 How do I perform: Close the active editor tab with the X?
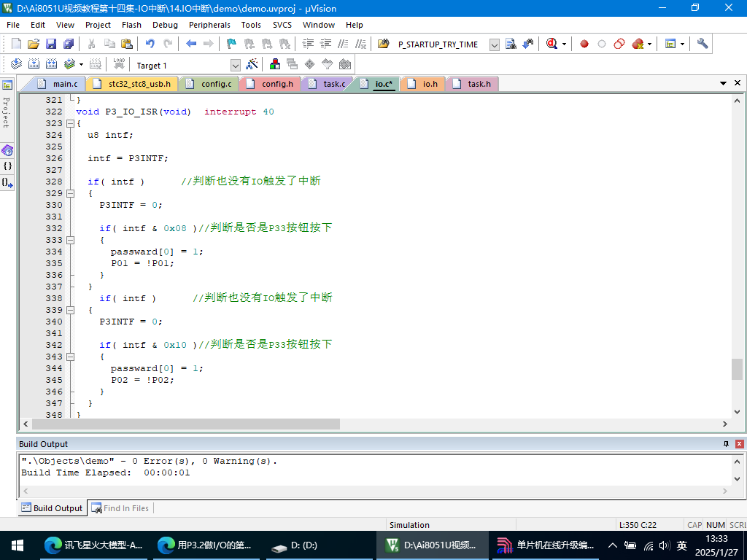coord(738,83)
